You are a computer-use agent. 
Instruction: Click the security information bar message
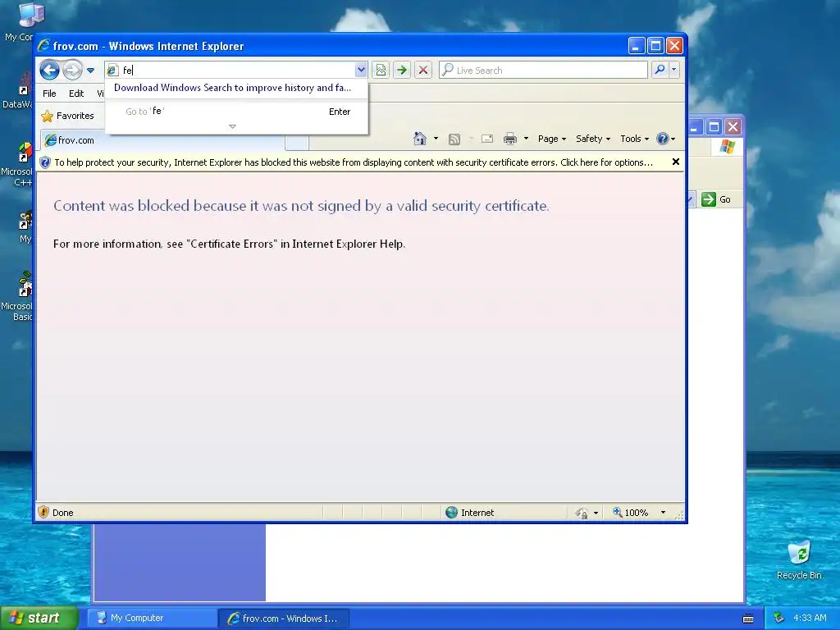coord(354,162)
